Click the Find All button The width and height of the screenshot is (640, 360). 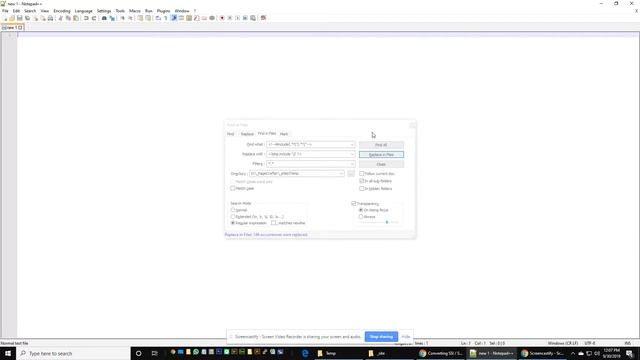pyautogui.click(x=381, y=145)
